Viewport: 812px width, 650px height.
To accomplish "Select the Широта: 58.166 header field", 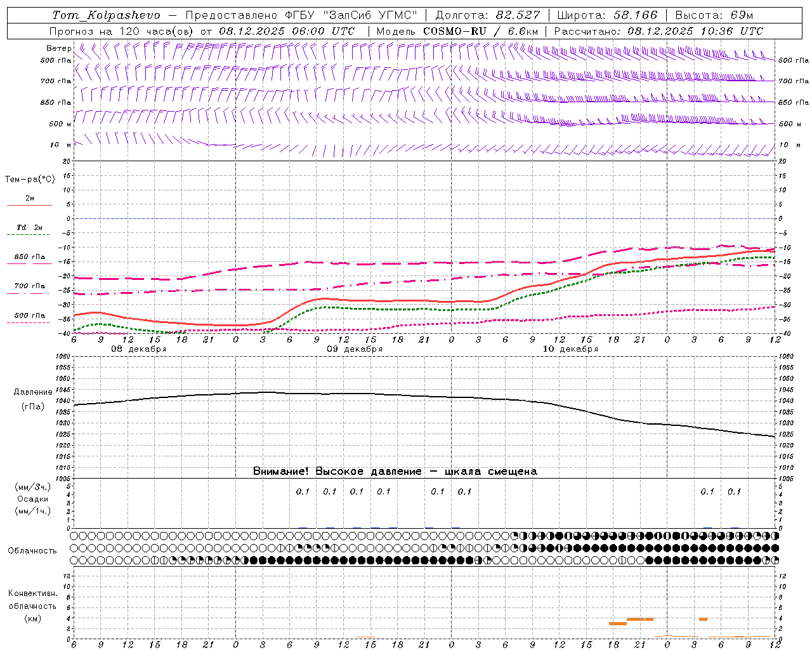I will tap(608, 15).
